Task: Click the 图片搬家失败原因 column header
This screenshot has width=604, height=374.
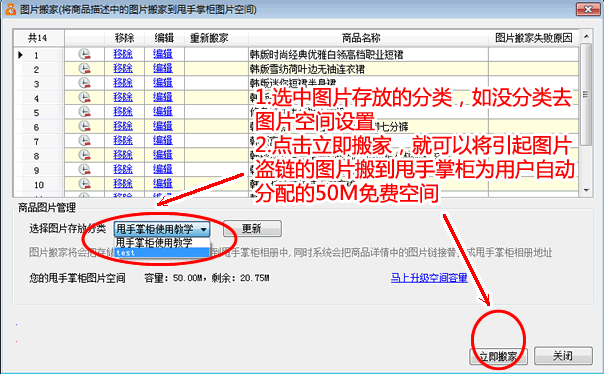Action: [x=534, y=38]
